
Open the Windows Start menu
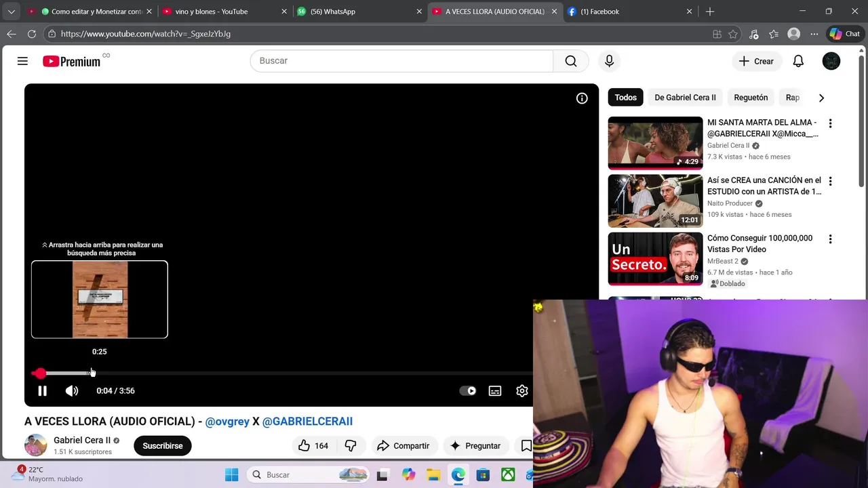tap(231, 474)
